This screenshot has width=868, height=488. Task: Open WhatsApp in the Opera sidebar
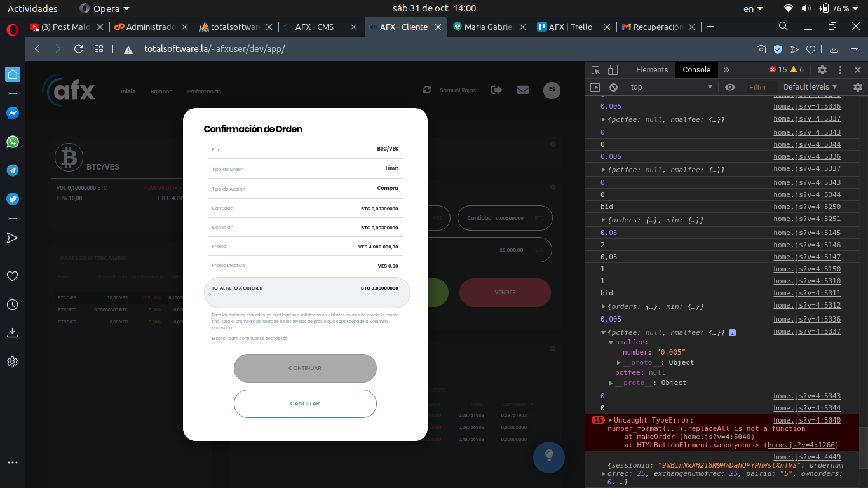click(x=13, y=142)
